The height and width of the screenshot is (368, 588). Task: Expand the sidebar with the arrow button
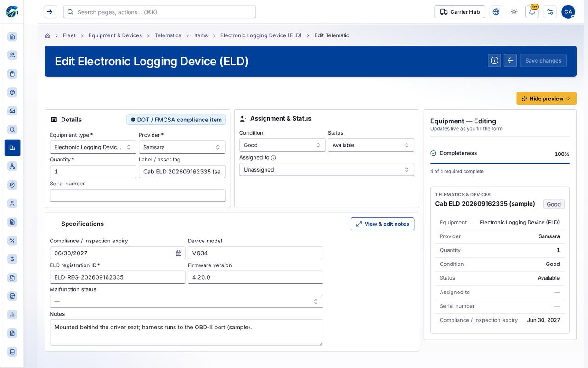pyautogui.click(x=51, y=12)
